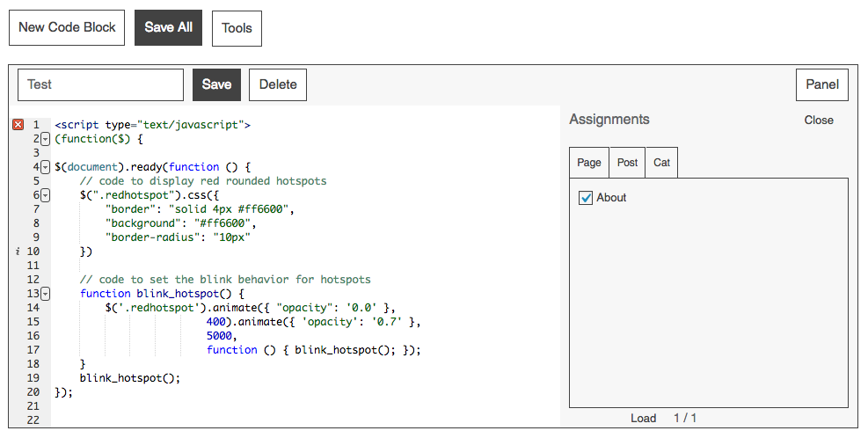Uncheck the About assignment checkbox
The width and height of the screenshot is (868, 438).
pos(587,198)
